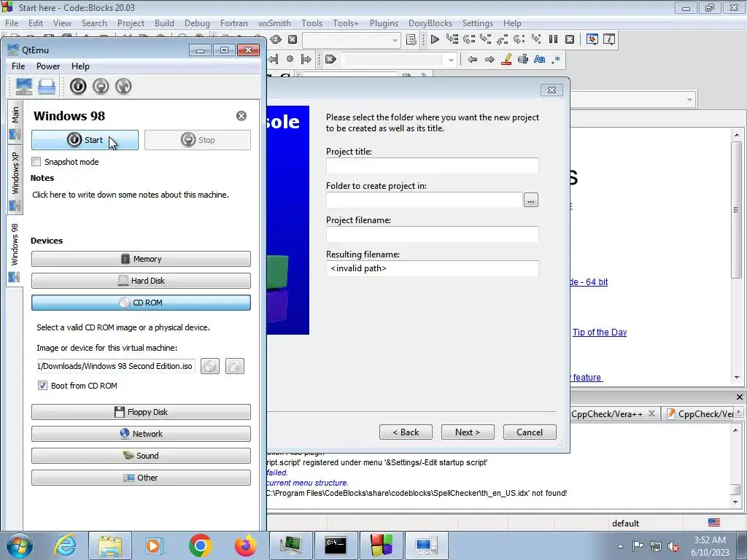The width and height of the screenshot is (747, 560).
Task: Open Code::Blocks Plugins menu
Action: [x=384, y=23]
